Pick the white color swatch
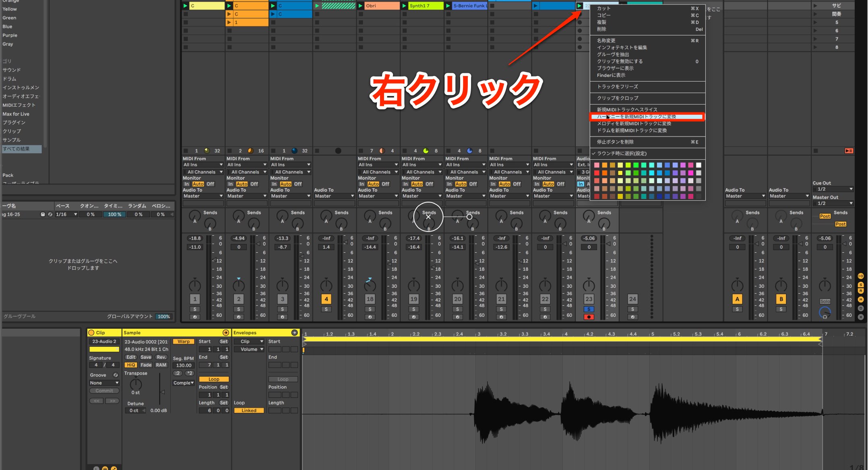The height and width of the screenshot is (470, 868). click(699, 165)
